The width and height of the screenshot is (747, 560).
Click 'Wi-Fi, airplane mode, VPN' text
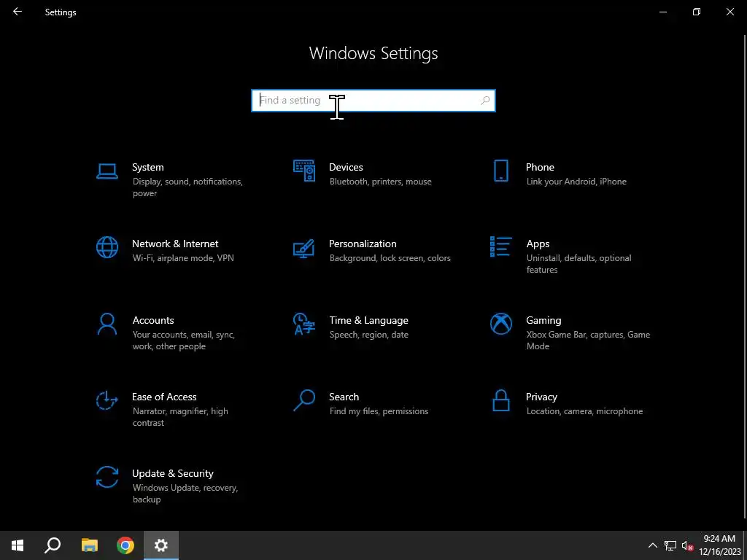183,259
